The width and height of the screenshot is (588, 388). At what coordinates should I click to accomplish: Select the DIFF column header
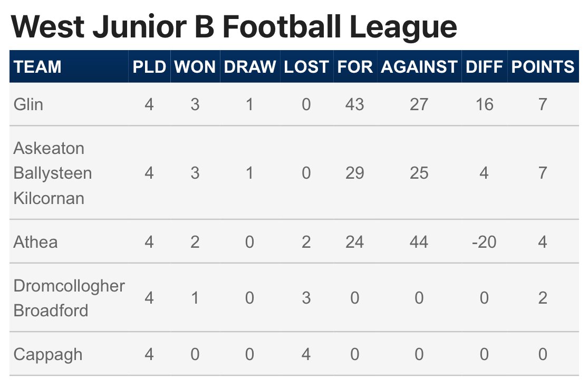(x=484, y=67)
